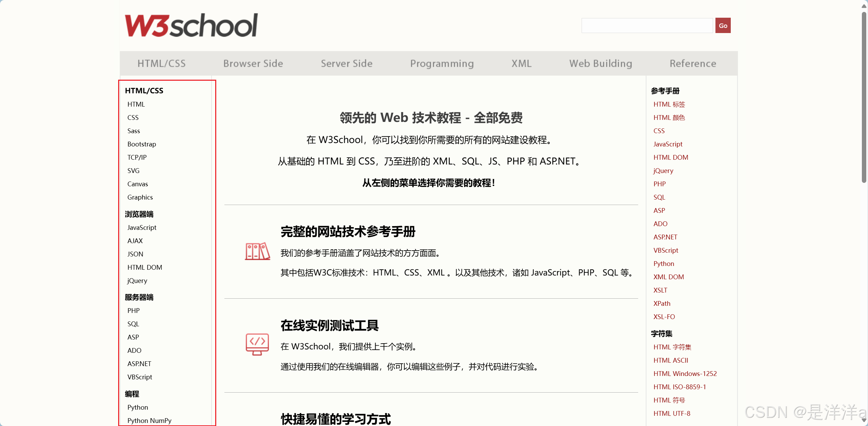Open the XSLT reference link
Viewport: 868px width, 426px height.
(660, 290)
